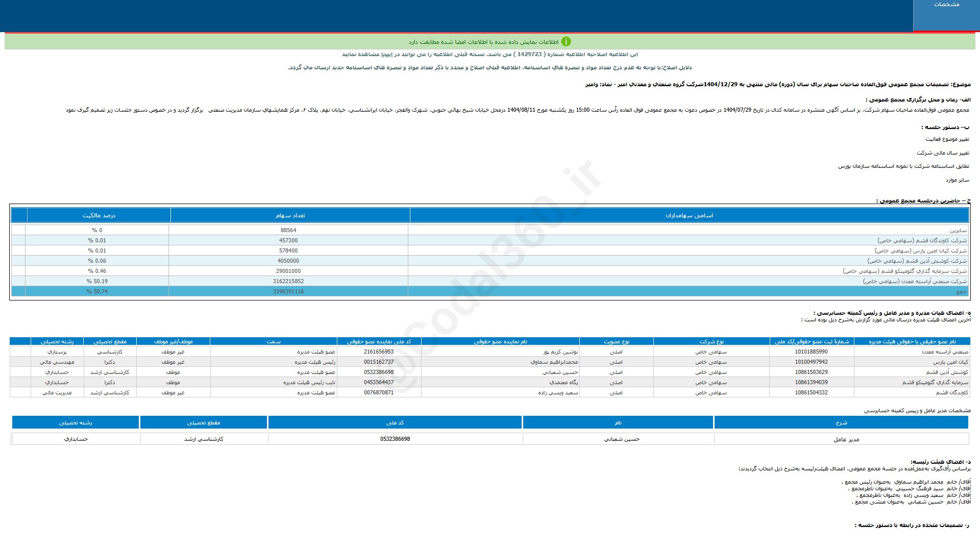Viewport: 980px width, 551px height.
Task: Select national code 2161656953 cell
Action: point(379,352)
